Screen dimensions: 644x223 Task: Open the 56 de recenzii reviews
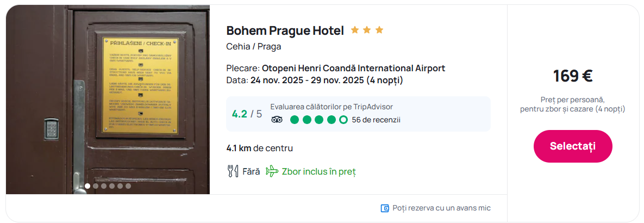(376, 120)
